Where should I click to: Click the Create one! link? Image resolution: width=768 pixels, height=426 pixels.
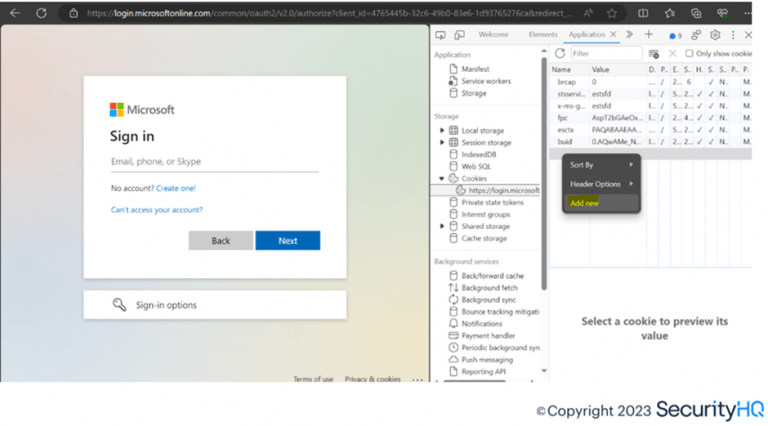pos(176,188)
